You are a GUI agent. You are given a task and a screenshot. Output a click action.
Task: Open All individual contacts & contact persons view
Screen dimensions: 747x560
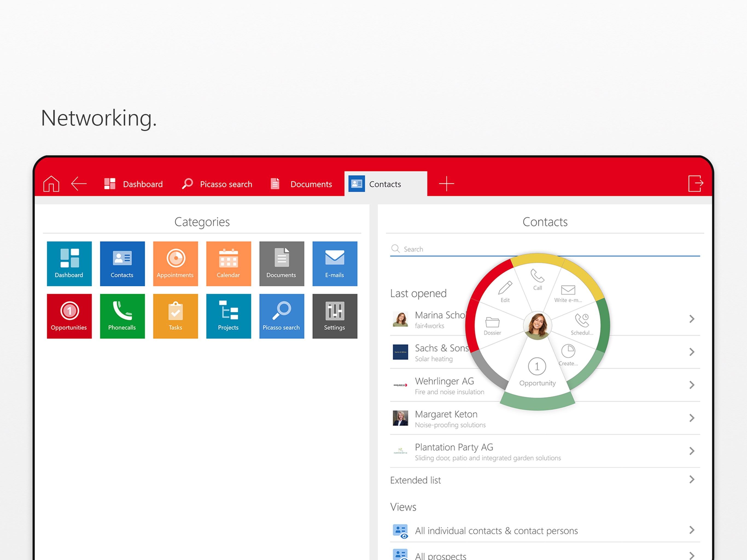pos(496,531)
